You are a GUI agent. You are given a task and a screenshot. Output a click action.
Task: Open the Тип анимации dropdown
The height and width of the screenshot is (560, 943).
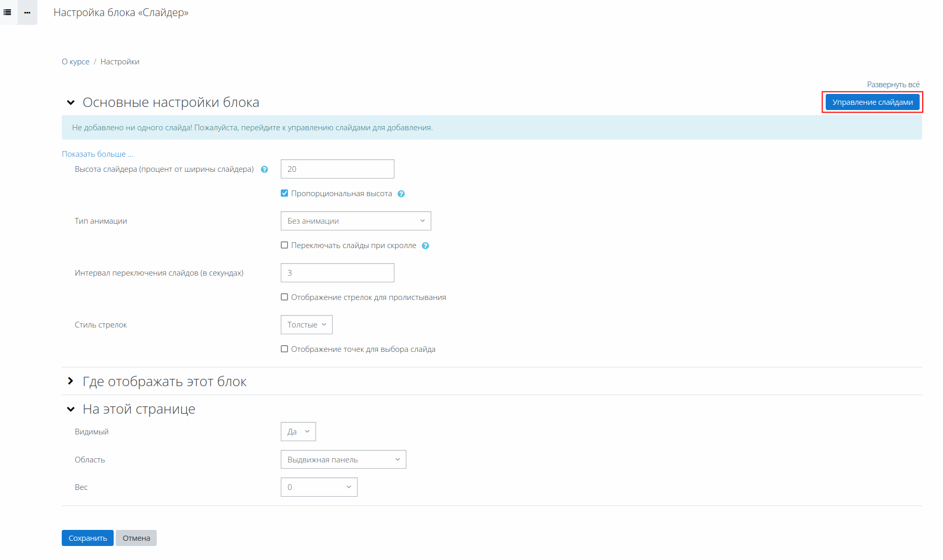point(356,221)
